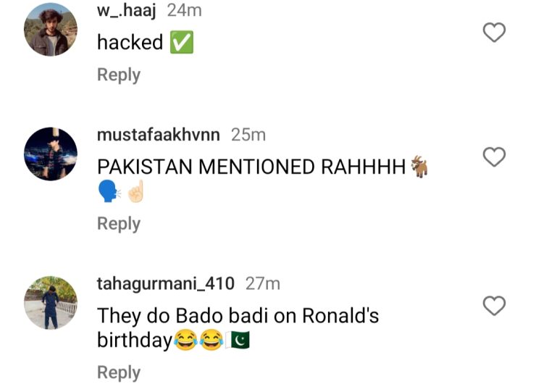Click the index finger pointing up emoji
This screenshot has height=392, width=536.
point(135,191)
